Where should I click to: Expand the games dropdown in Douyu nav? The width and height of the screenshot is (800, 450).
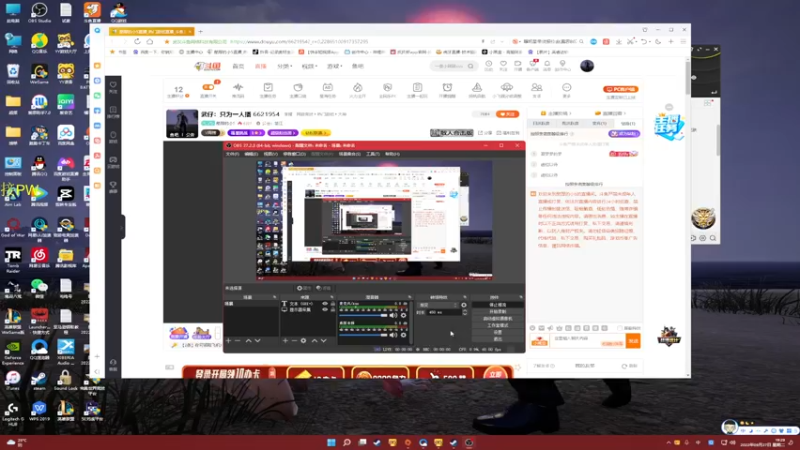tap(334, 66)
